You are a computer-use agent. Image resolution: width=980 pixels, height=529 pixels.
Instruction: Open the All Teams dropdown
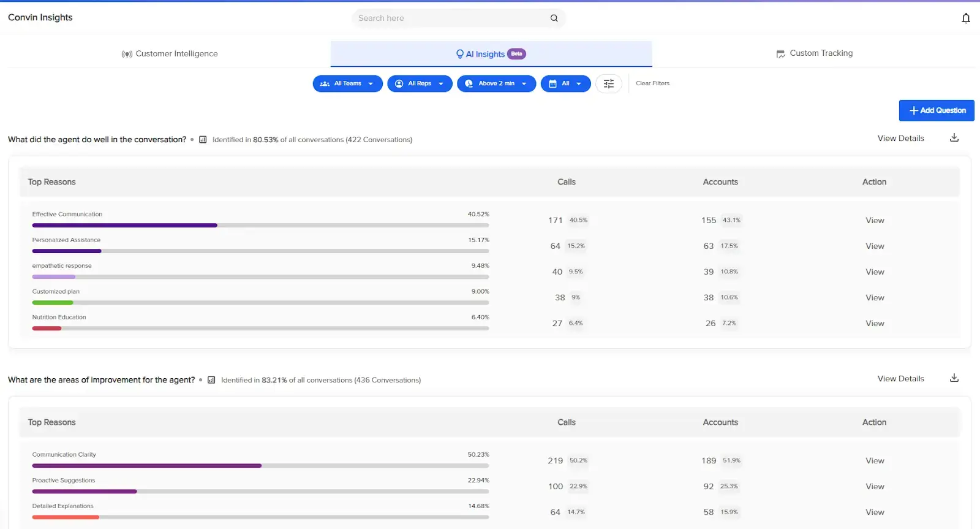coord(348,83)
